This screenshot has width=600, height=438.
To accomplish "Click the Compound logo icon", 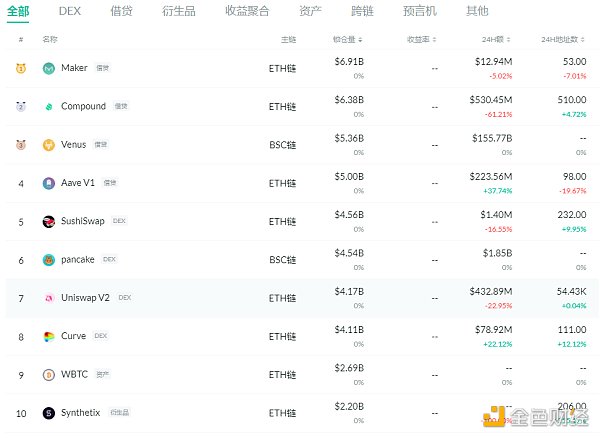I will click(49, 107).
